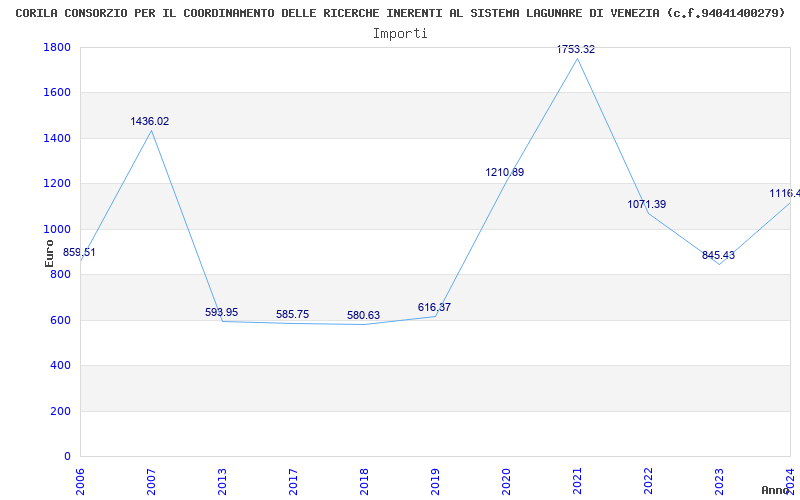Click the 585.75 value label

(292, 314)
